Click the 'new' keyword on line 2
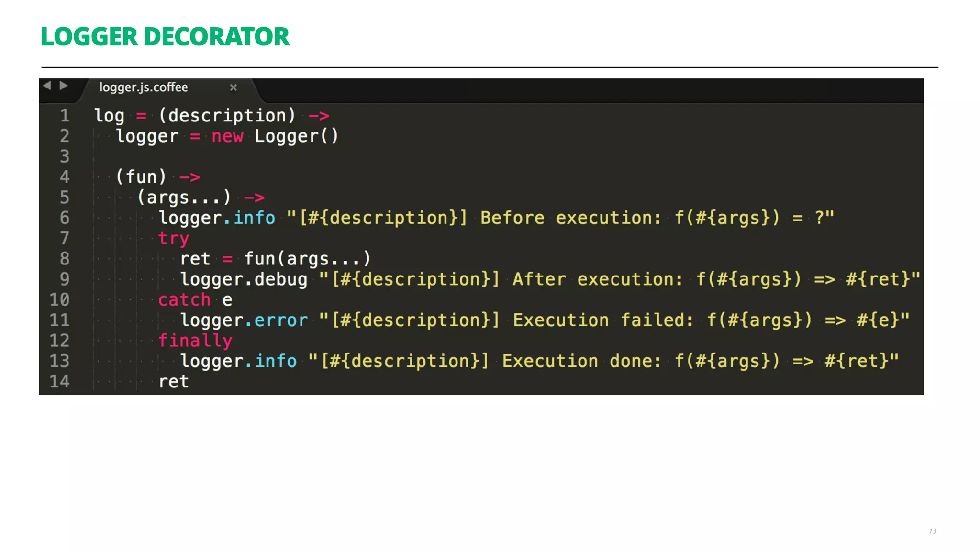Viewport: 980px width, 551px height. (x=227, y=136)
